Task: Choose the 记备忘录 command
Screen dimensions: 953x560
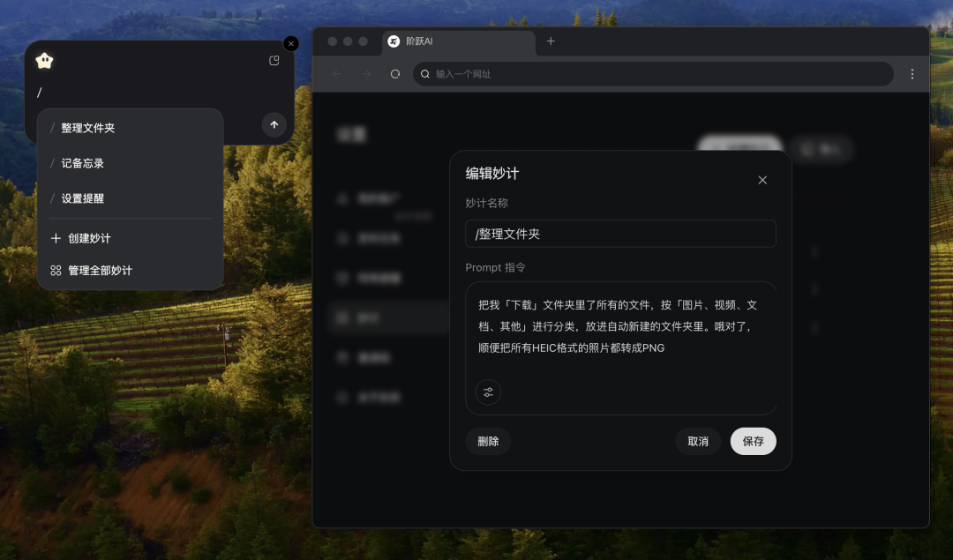Action: pos(130,163)
